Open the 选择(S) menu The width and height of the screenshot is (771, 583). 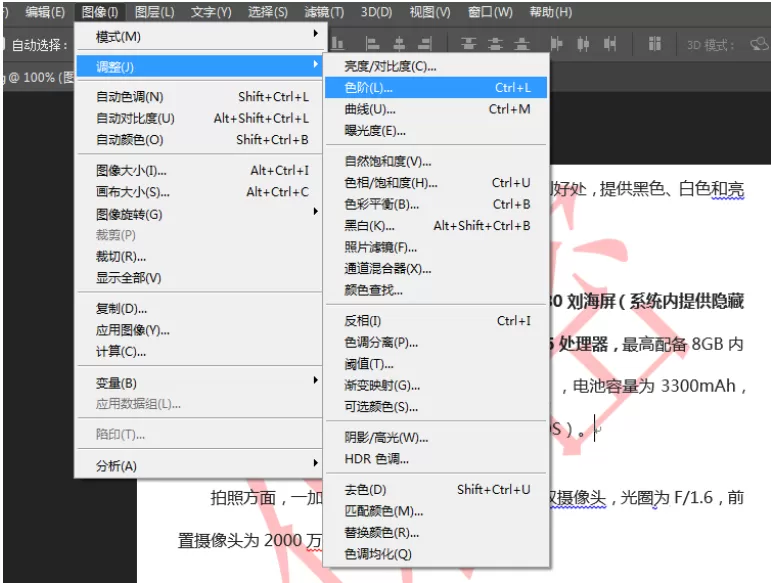coord(267,12)
